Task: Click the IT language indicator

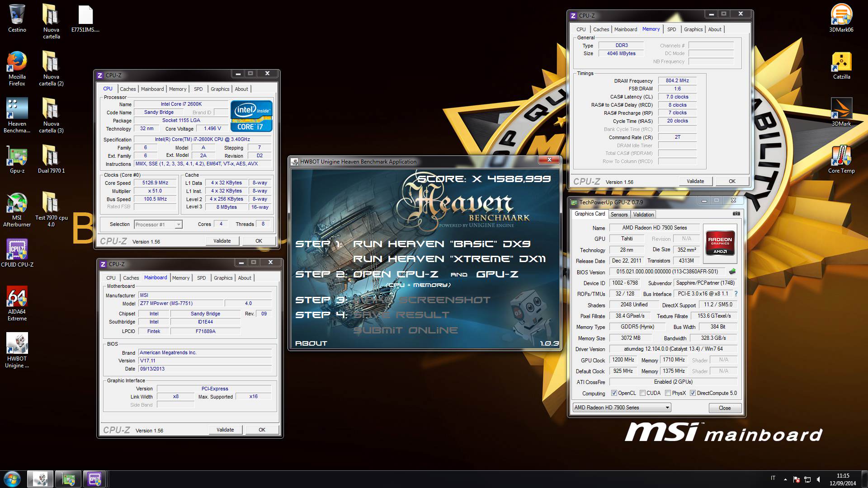Action: coord(773,478)
